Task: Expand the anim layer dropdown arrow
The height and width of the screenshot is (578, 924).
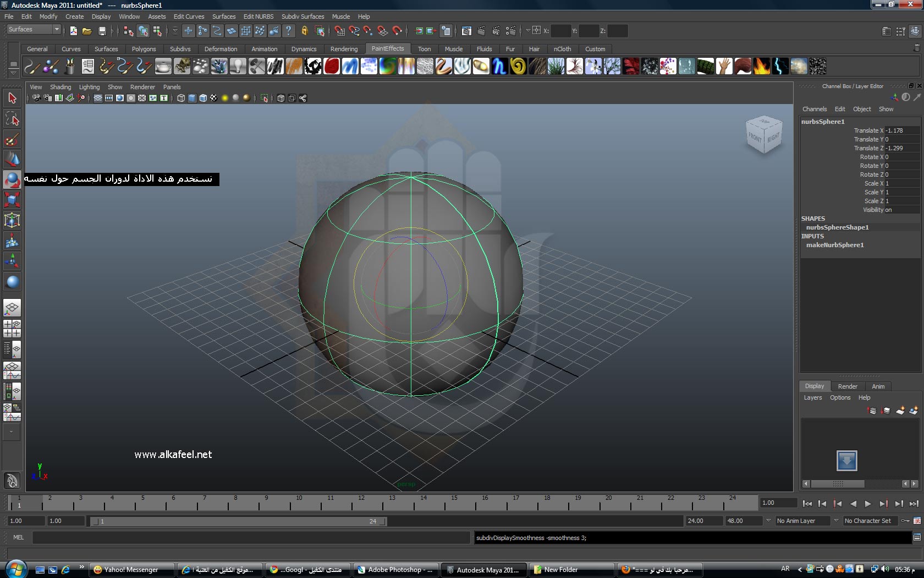Action: [x=768, y=521]
